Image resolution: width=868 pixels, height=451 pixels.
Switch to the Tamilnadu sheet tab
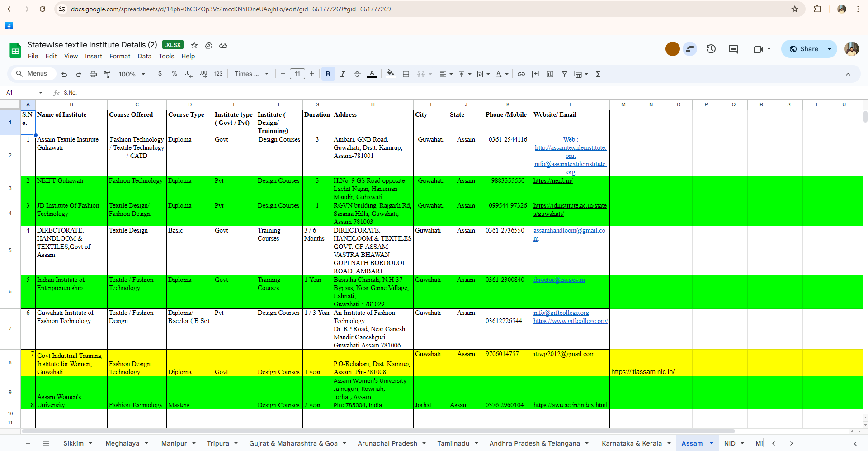click(453, 443)
